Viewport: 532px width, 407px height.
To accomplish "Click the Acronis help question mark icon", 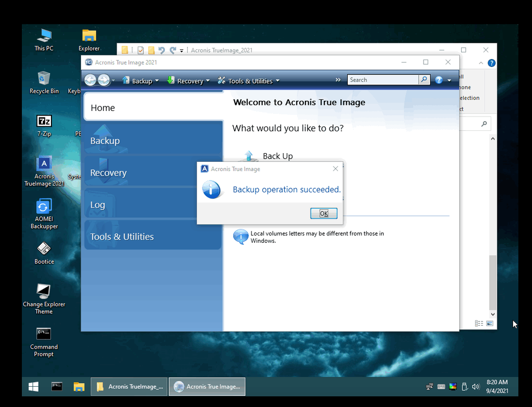I will [439, 80].
